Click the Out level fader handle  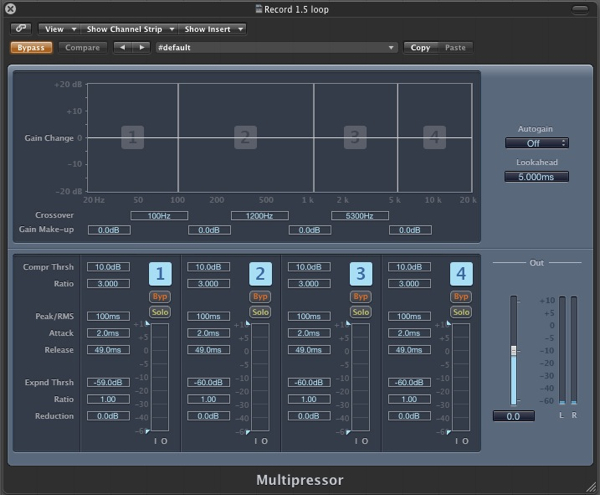(514, 350)
